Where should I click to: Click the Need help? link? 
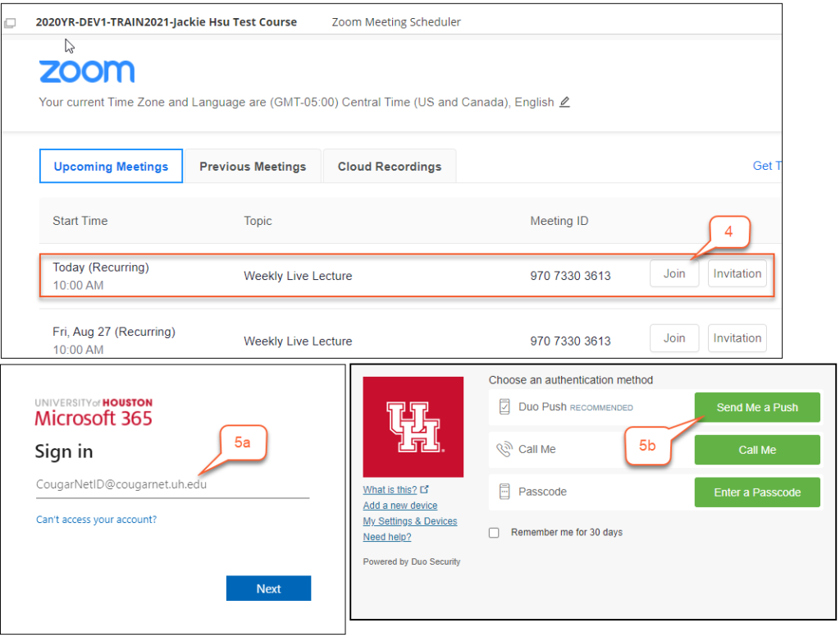click(x=387, y=537)
